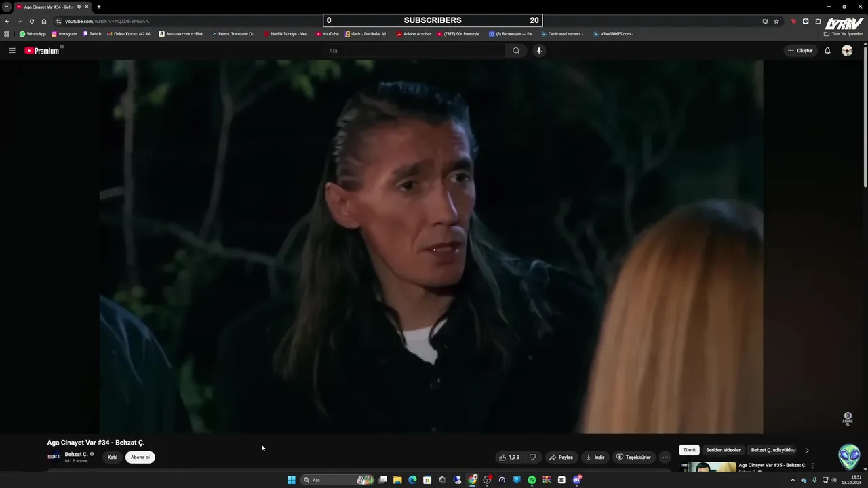The height and width of the screenshot is (488, 868).
Task: Open the Tüm Yer İşaretleri folder
Action: 844,34
